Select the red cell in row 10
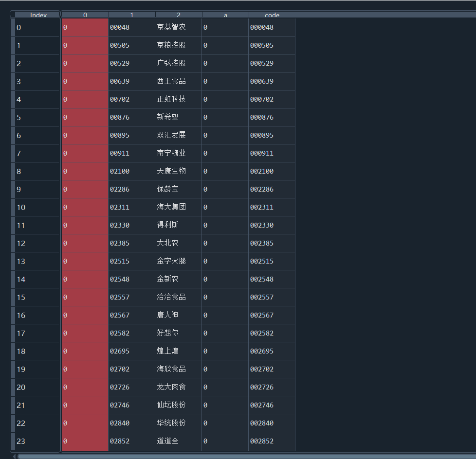The width and height of the screenshot is (476, 459). pyautogui.click(x=85, y=207)
